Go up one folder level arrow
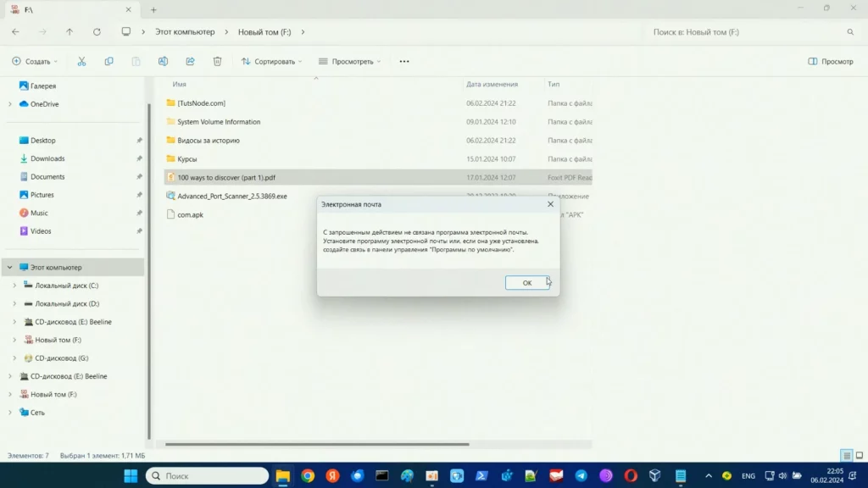The width and height of the screenshot is (868, 488). point(70,32)
